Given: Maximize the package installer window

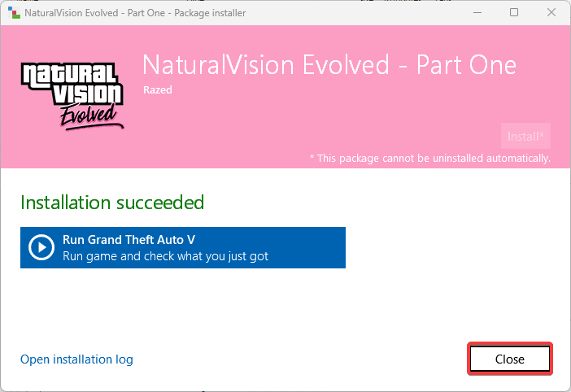Looking at the screenshot, I should click(x=514, y=13).
